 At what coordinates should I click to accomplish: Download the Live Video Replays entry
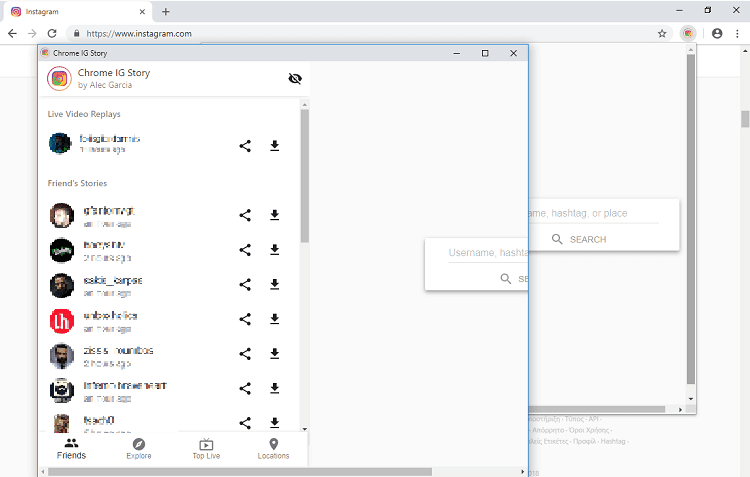pyautogui.click(x=275, y=146)
